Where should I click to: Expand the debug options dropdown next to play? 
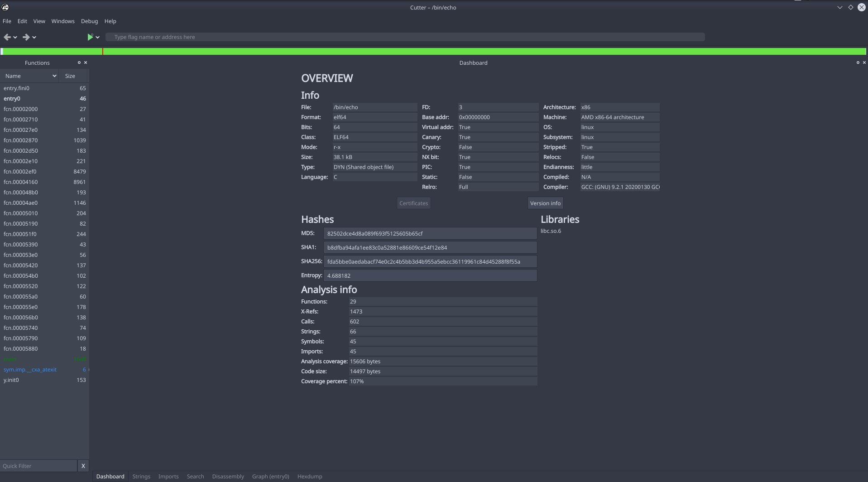tap(97, 37)
